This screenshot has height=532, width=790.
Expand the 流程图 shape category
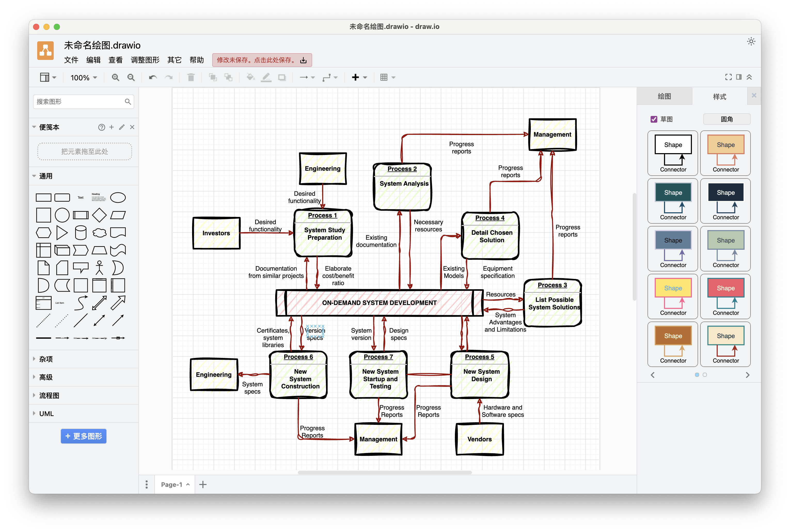(49, 395)
